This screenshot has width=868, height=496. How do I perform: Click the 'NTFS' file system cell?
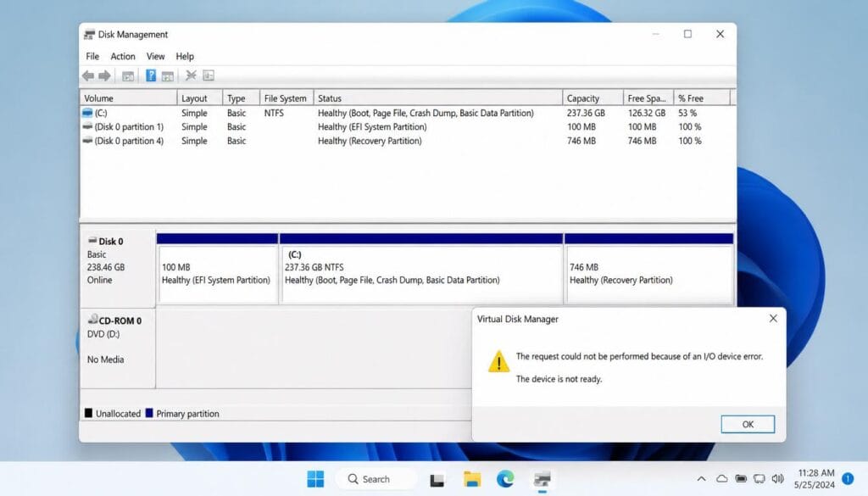(x=274, y=113)
